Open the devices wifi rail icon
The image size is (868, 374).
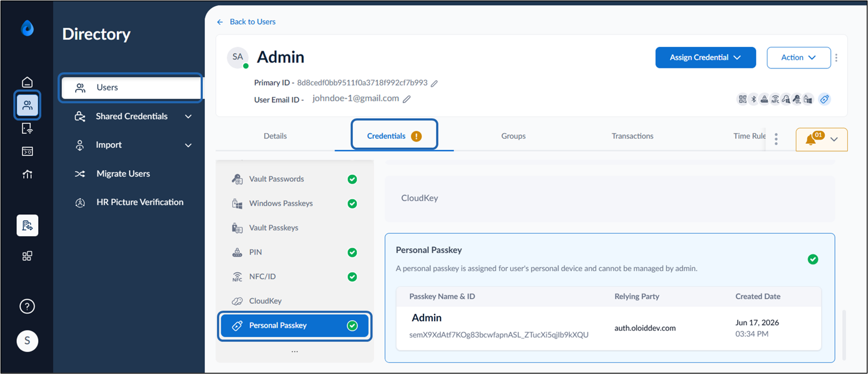pos(27,129)
